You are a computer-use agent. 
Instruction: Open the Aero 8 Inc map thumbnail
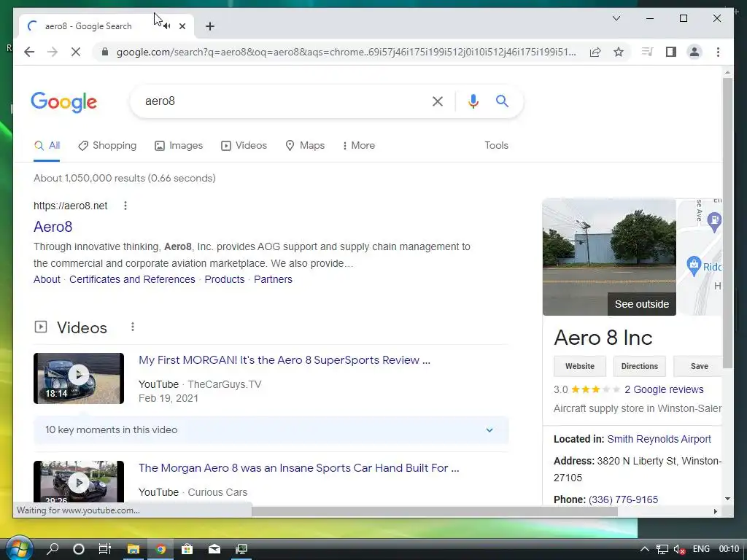[x=700, y=257]
